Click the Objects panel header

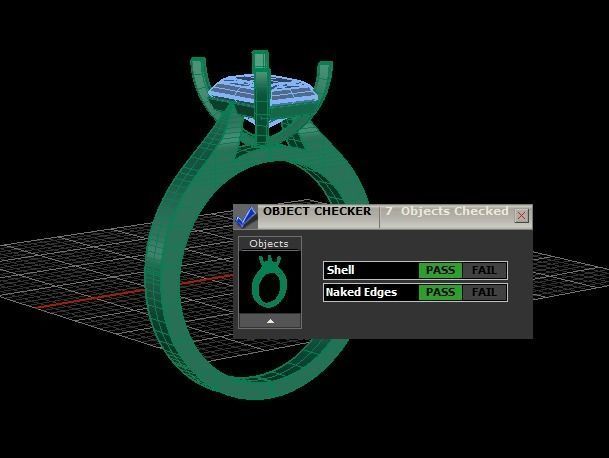click(269, 244)
